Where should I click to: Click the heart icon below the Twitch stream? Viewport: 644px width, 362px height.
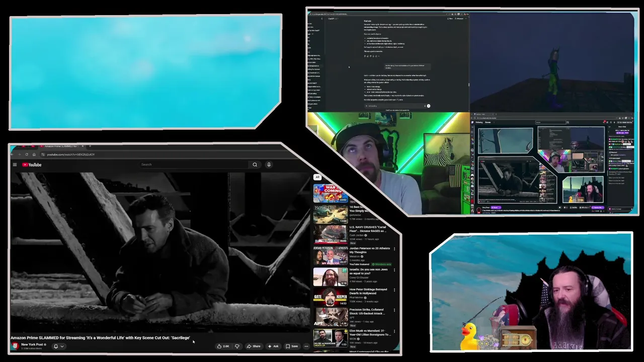coord(559,208)
